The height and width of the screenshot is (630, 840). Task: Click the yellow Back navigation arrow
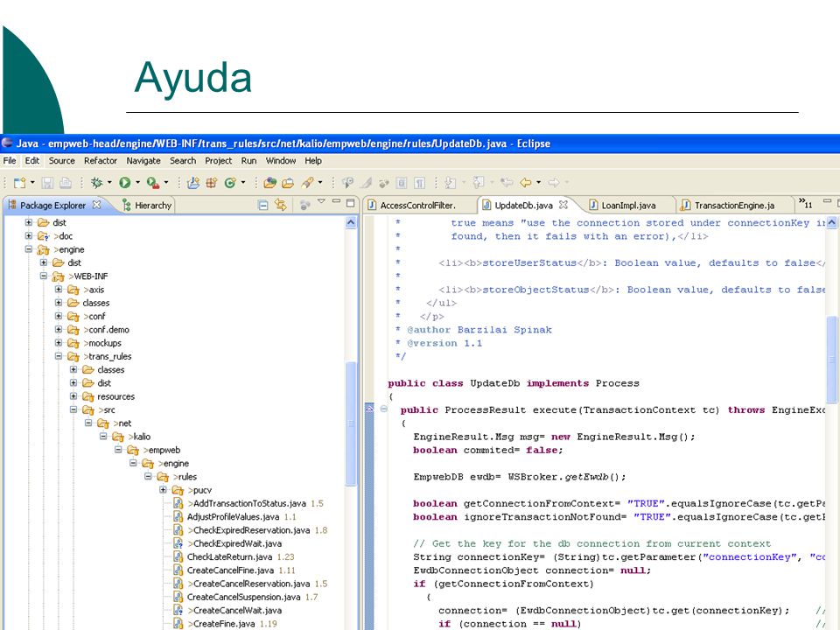(526, 183)
